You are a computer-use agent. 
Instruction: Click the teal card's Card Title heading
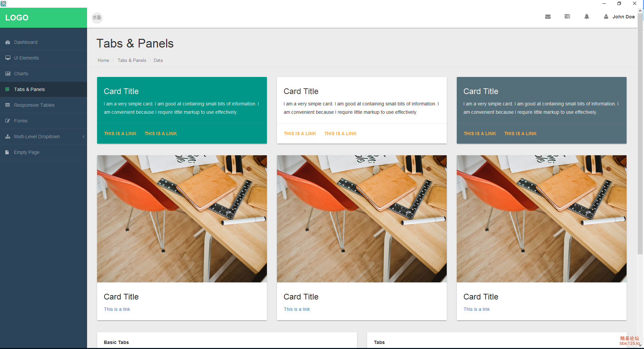121,91
